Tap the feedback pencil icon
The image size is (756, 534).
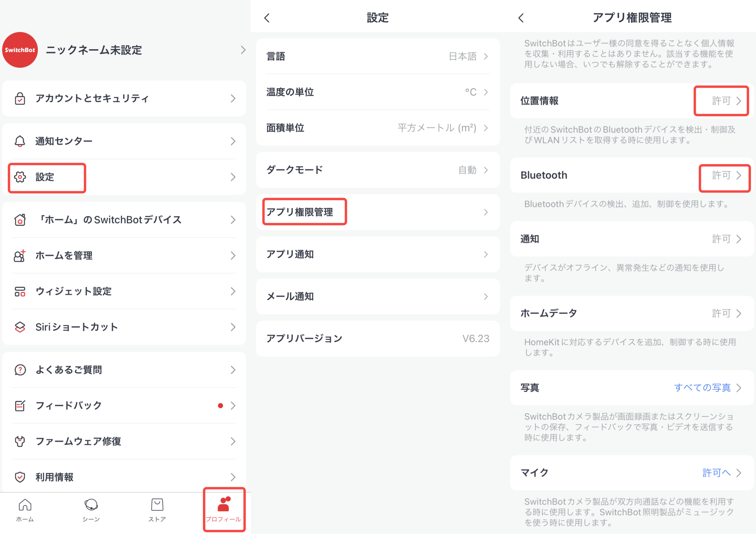(x=20, y=406)
